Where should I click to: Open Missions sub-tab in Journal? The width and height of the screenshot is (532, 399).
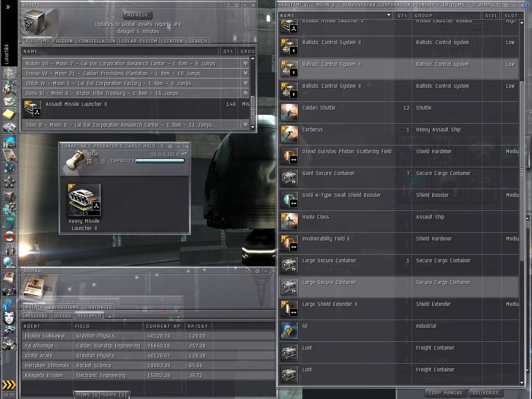coord(37,316)
